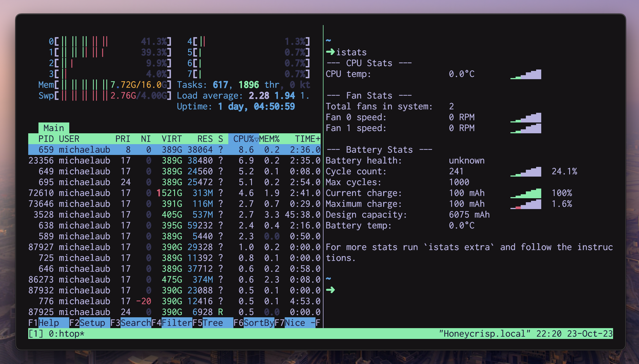Click the -20 nice value for PID 776
Screen dimensions: 639x364
[143, 301]
